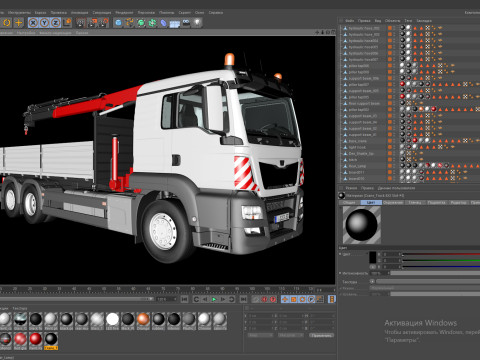Viewport: 480px width, 360px height.
Task: Switch to the Общие material tab
Action: coord(350,203)
